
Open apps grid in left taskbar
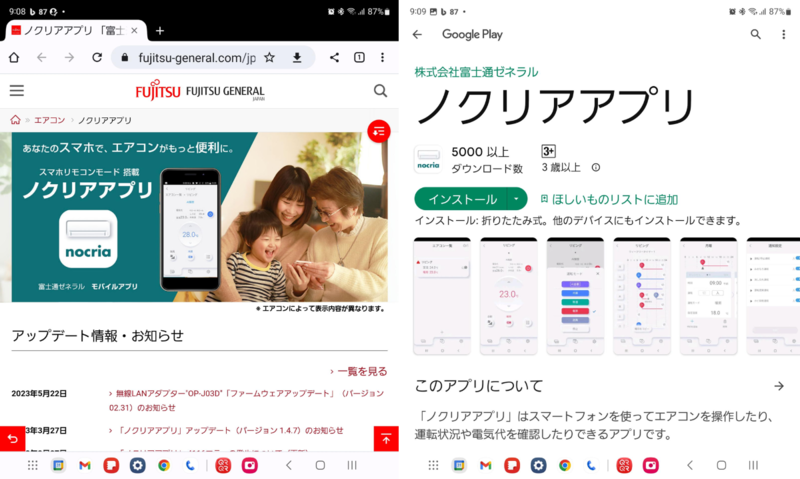[x=33, y=465]
